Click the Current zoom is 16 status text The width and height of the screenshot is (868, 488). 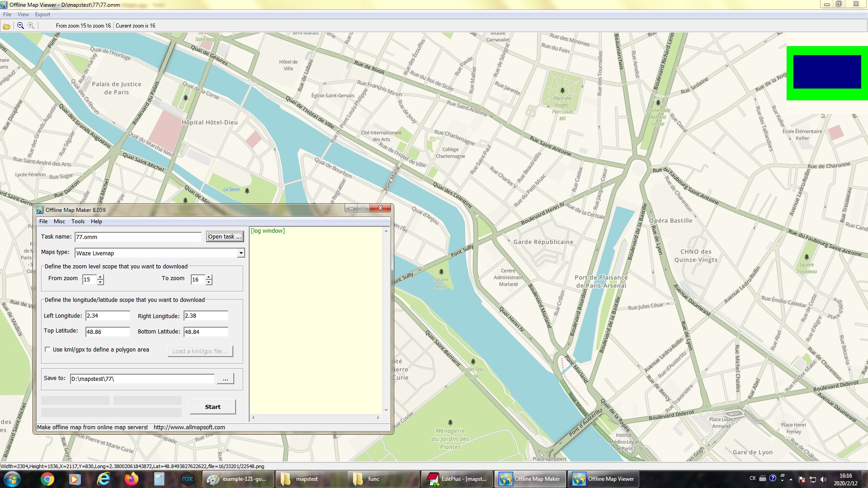tap(136, 26)
